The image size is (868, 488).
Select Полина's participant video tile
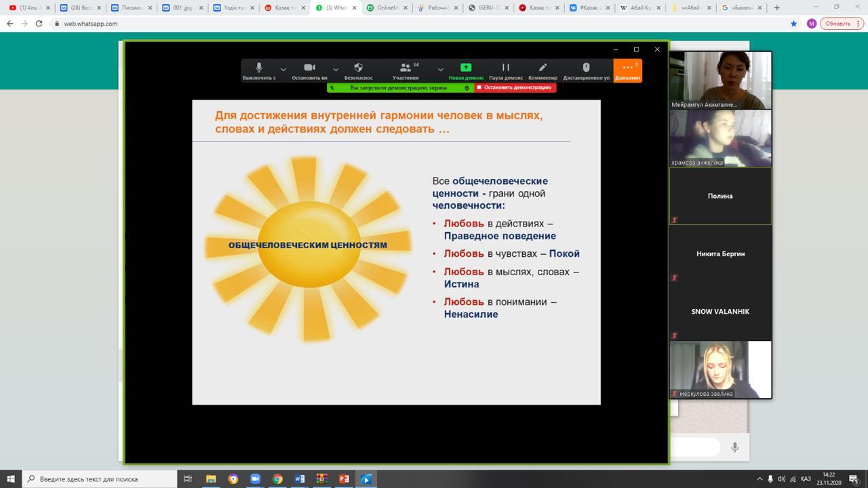(x=720, y=196)
